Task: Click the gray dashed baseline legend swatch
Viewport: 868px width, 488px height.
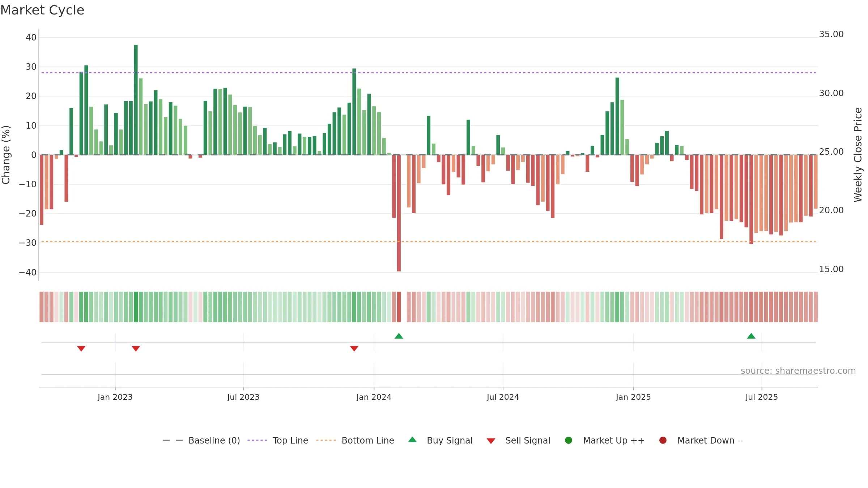Action: [173, 440]
